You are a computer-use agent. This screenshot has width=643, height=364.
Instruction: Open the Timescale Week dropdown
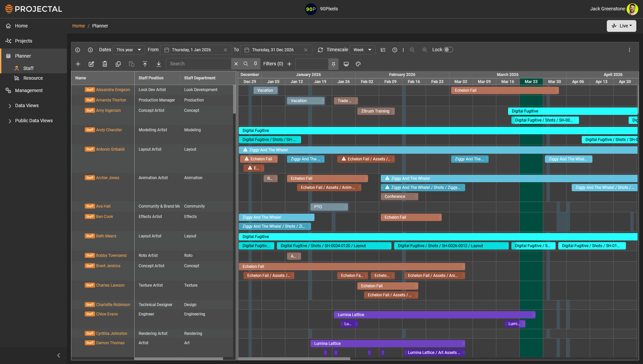(x=362, y=50)
